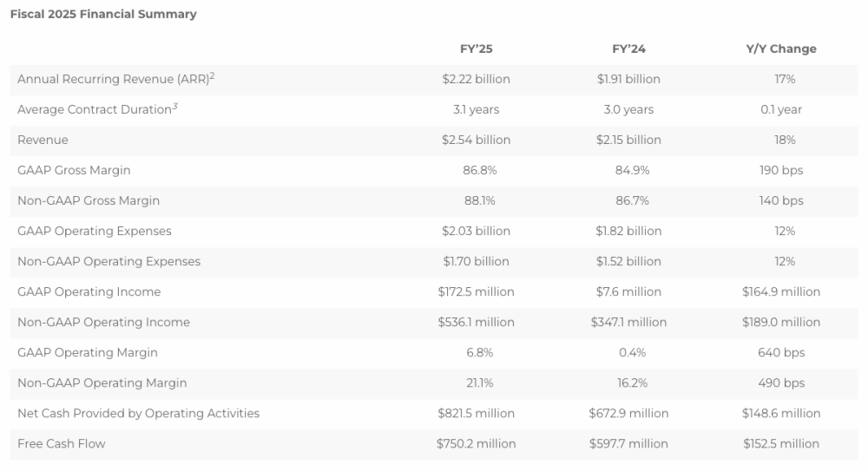Select the GAAP Operating Expenses row label
This screenshot has width=868, height=471.
[95, 231]
